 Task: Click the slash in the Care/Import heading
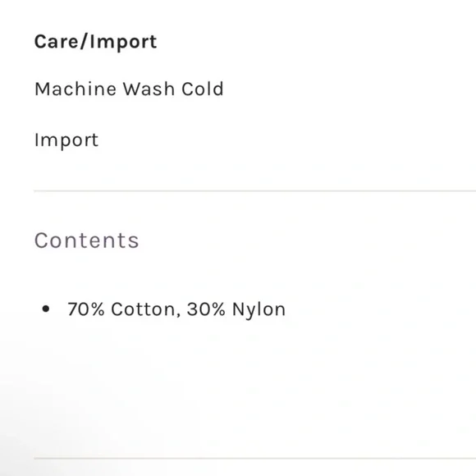pos(84,42)
